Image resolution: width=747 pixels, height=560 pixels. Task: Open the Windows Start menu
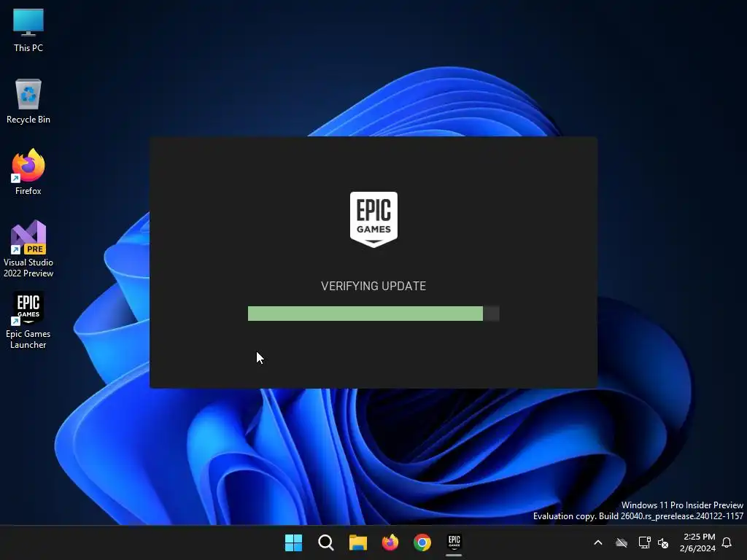coord(293,542)
